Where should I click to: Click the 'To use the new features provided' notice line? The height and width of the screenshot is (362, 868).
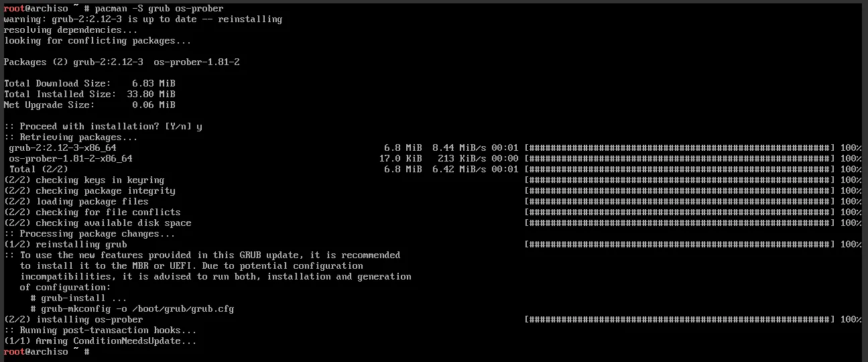[202, 255]
